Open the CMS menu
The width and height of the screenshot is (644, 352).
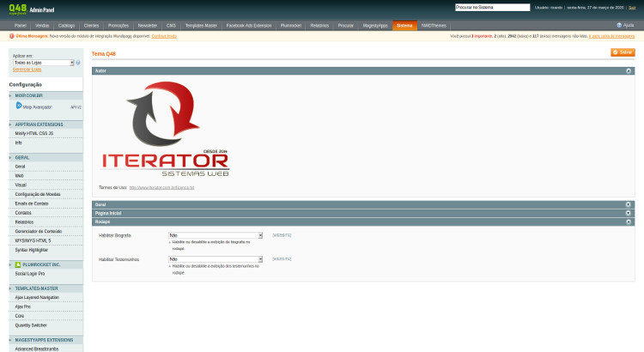[171, 26]
